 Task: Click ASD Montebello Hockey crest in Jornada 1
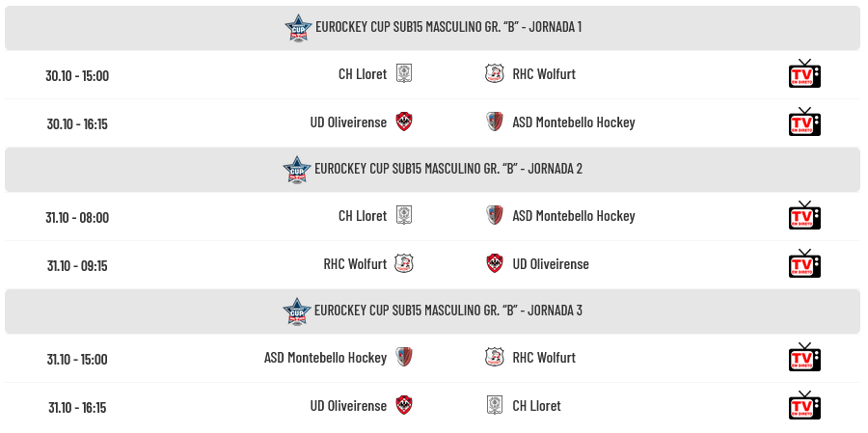click(494, 122)
